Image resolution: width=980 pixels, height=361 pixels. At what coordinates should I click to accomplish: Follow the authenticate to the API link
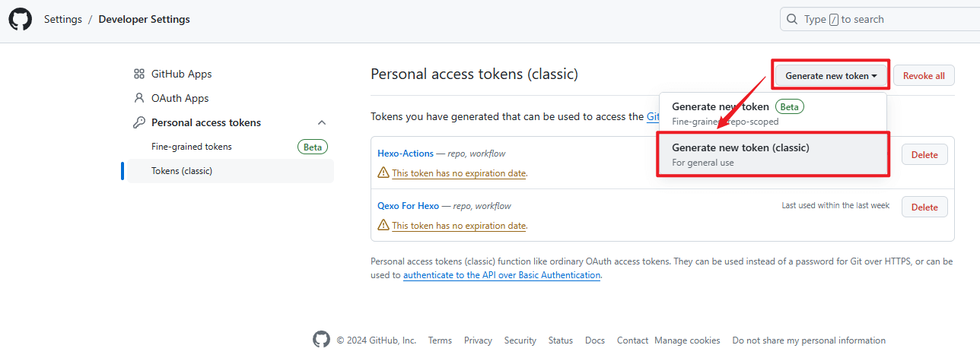501,275
